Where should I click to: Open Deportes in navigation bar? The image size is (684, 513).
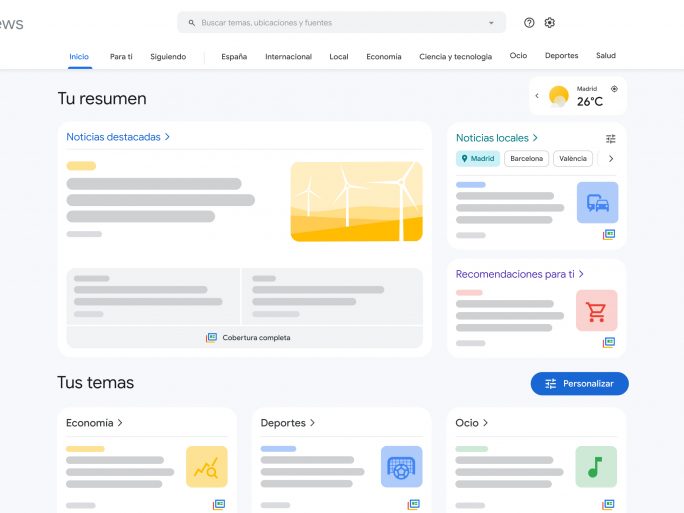coord(561,55)
